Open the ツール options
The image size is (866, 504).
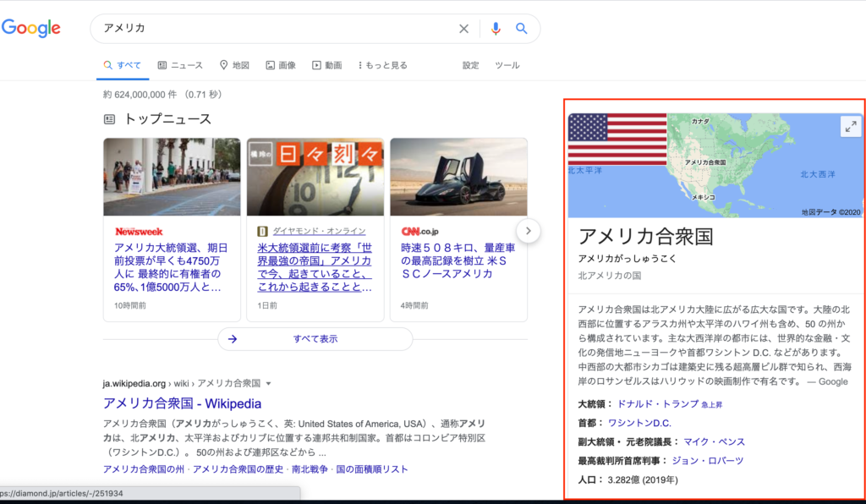coord(507,64)
